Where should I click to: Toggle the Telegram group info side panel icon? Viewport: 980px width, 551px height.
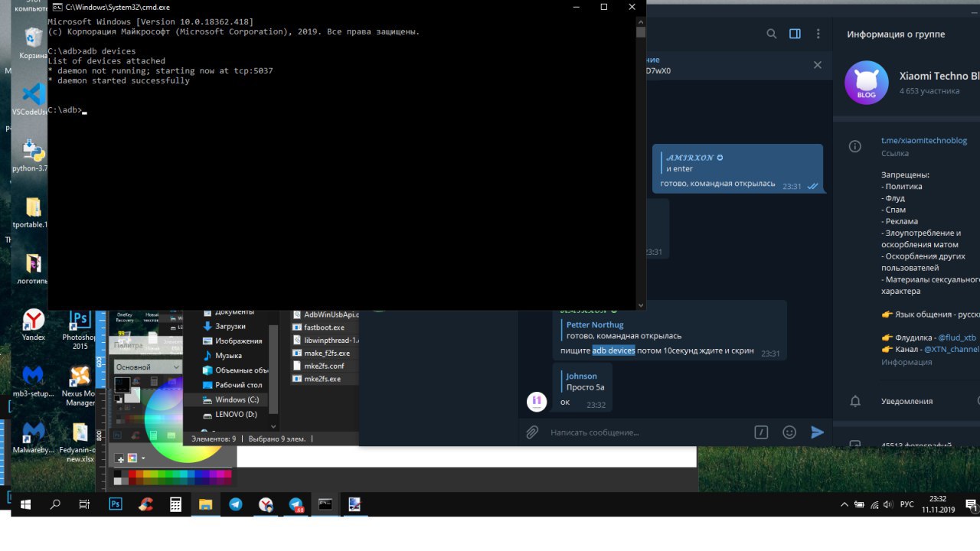tap(795, 34)
